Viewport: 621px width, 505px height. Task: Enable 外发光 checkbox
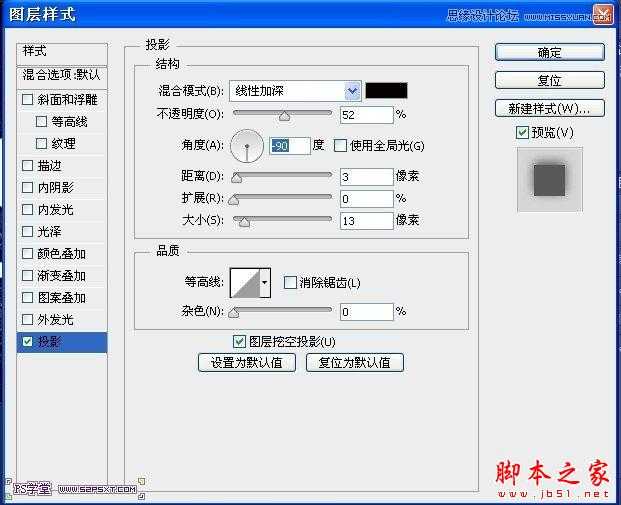coord(27,319)
